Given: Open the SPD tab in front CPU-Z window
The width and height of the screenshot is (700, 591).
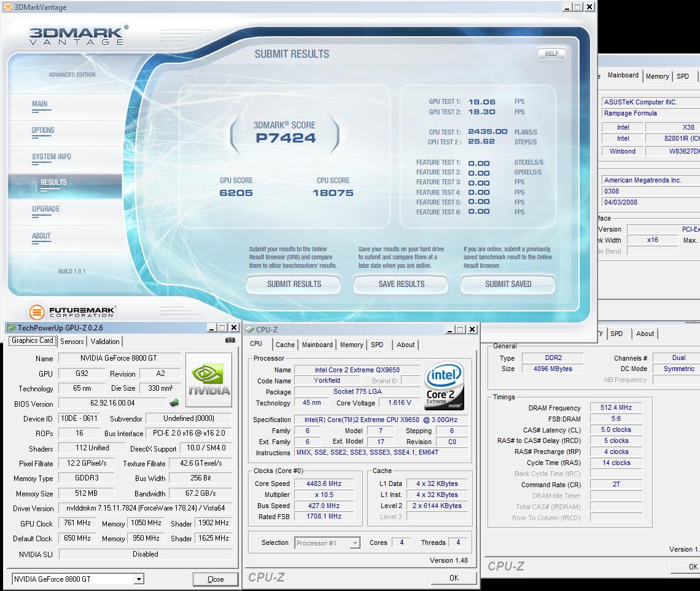Looking at the screenshot, I should click(x=377, y=345).
